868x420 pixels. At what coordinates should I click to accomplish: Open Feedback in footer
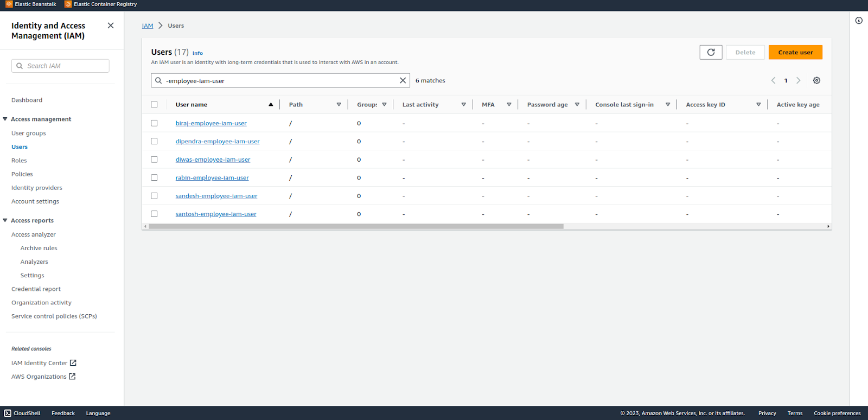63,413
